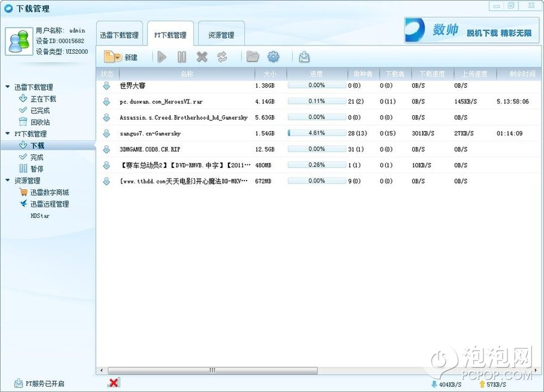Click the refresh arrows toolbar icon

pyautogui.click(x=222, y=57)
